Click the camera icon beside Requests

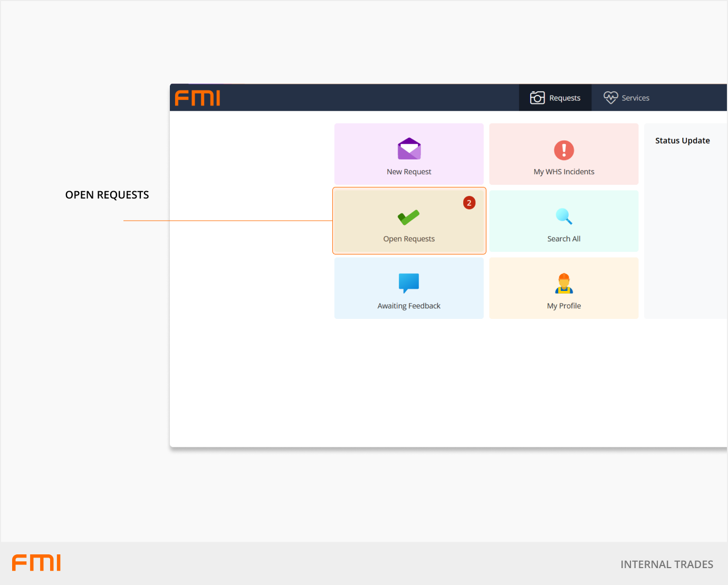[x=537, y=98]
